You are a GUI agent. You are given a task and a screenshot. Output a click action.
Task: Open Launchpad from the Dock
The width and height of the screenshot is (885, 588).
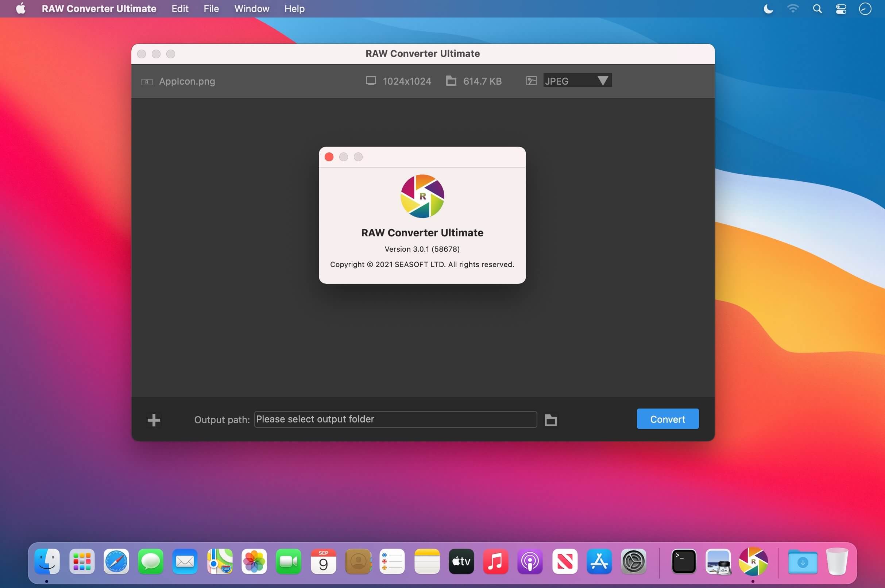click(x=82, y=561)
